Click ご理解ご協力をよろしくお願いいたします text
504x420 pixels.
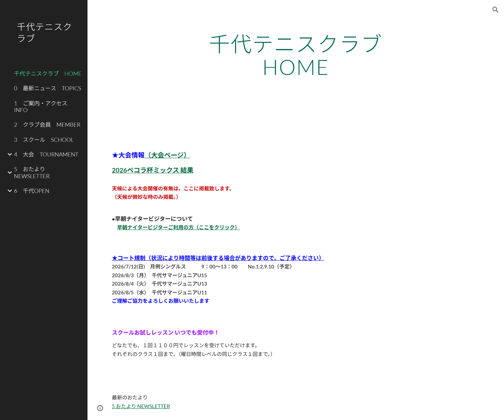pyautogui.click(x=161, y=301)
